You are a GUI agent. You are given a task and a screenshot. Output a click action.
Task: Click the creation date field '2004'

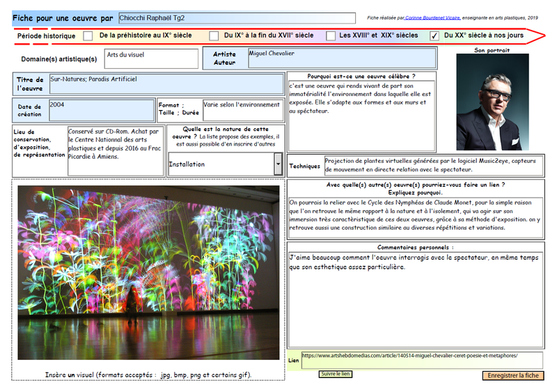coord(101,110)
